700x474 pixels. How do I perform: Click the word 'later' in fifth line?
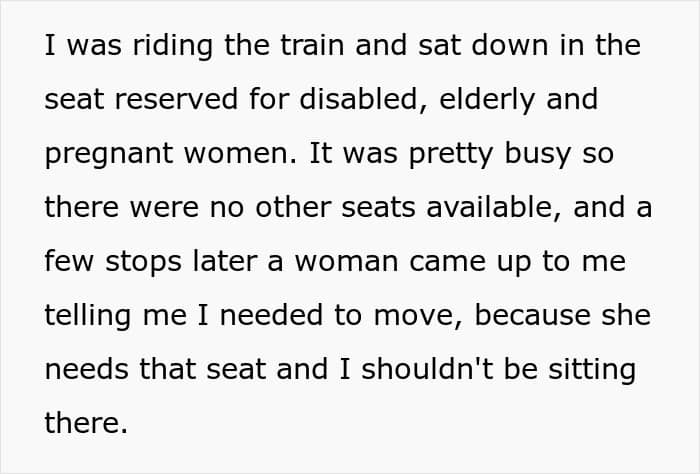tap(225, 261)
